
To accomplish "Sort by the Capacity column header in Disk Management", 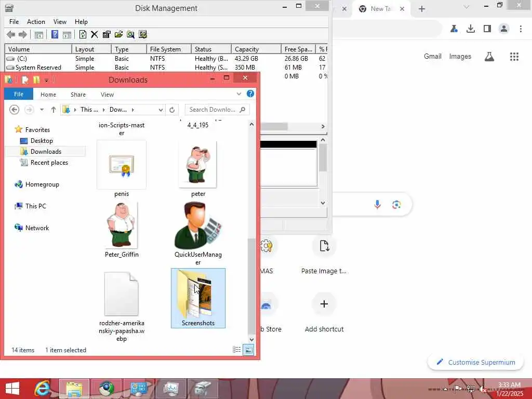I will [x=256, y=49].
